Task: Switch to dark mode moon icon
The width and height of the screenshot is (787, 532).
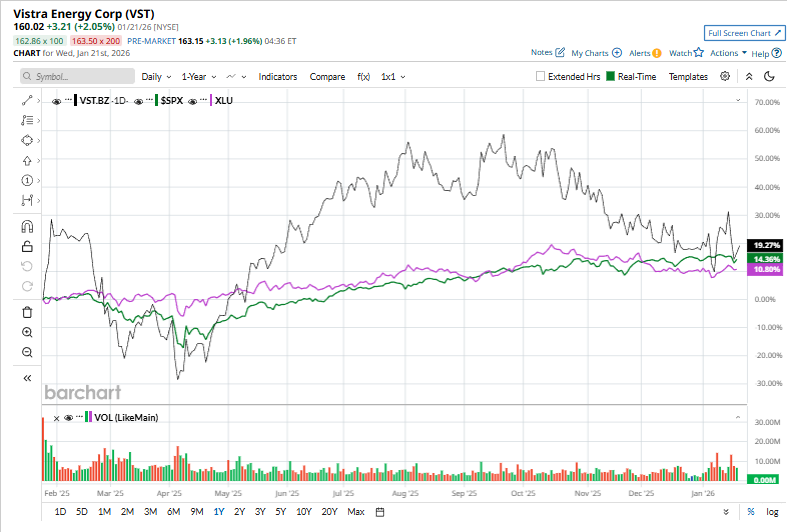Action: click(x=769, y=77)
